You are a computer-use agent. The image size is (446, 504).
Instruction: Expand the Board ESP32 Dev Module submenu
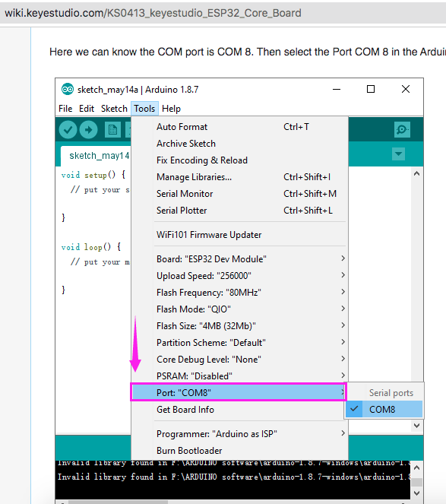coord(239,258)
